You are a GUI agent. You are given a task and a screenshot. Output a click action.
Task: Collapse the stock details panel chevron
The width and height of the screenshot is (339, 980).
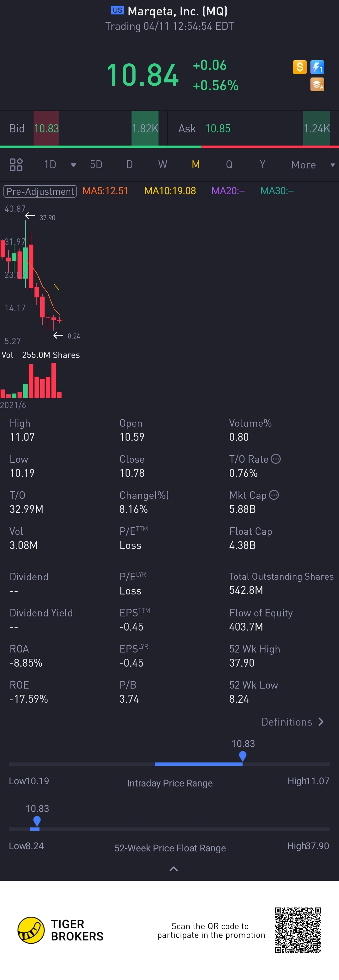[x=174, y=869]
